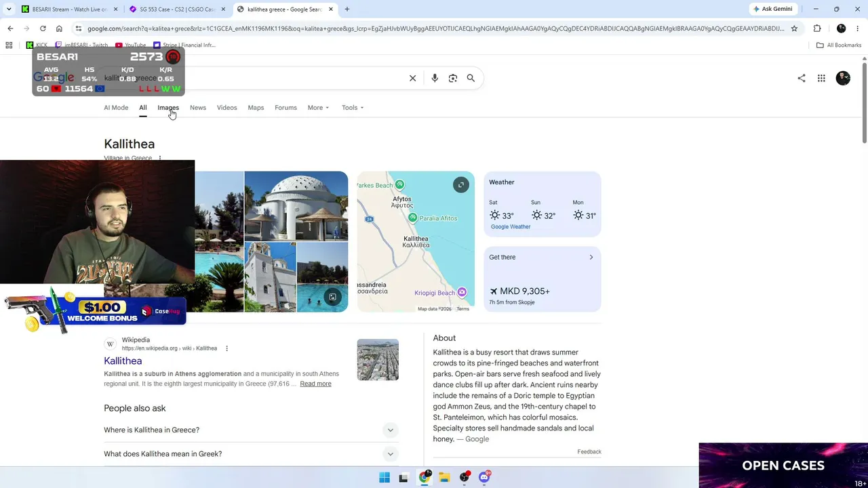Open the Ask Gemini button

click(772, 9)
